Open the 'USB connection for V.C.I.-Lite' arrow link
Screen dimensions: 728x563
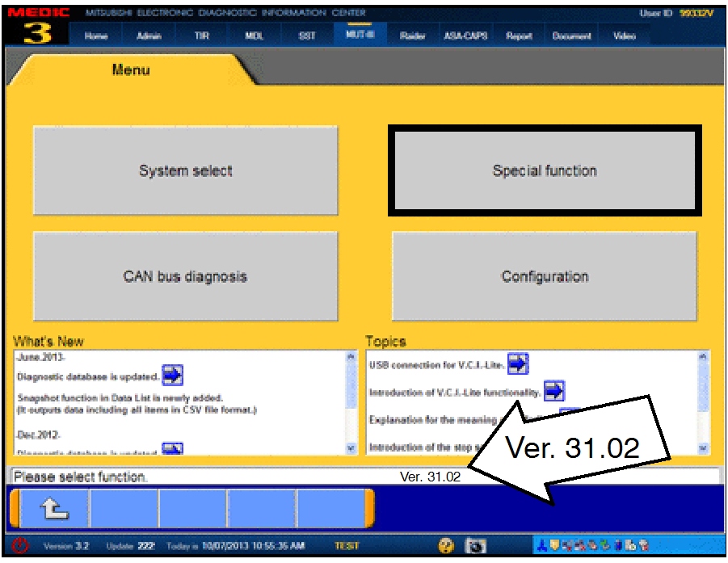point(517,364)
